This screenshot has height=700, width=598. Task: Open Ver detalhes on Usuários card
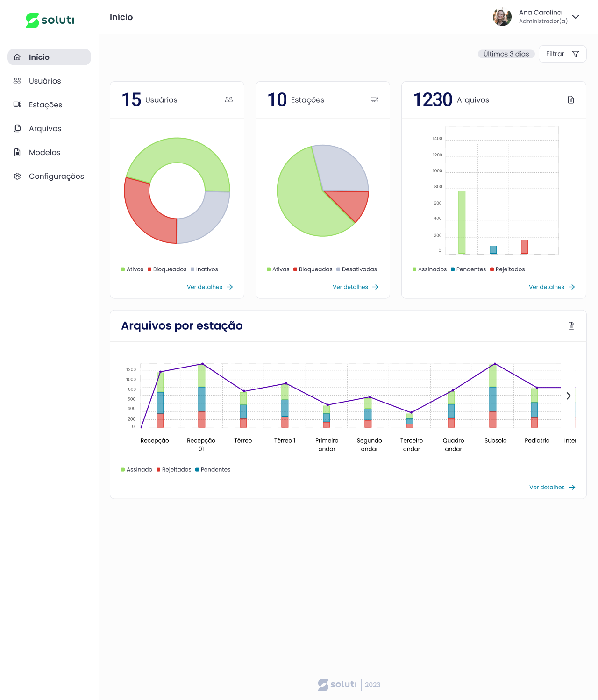(x=210, y=287)
